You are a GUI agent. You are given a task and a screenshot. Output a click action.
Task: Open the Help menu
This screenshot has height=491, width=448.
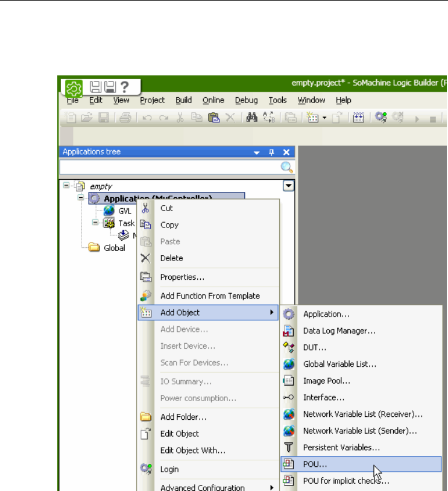[344, 100]
